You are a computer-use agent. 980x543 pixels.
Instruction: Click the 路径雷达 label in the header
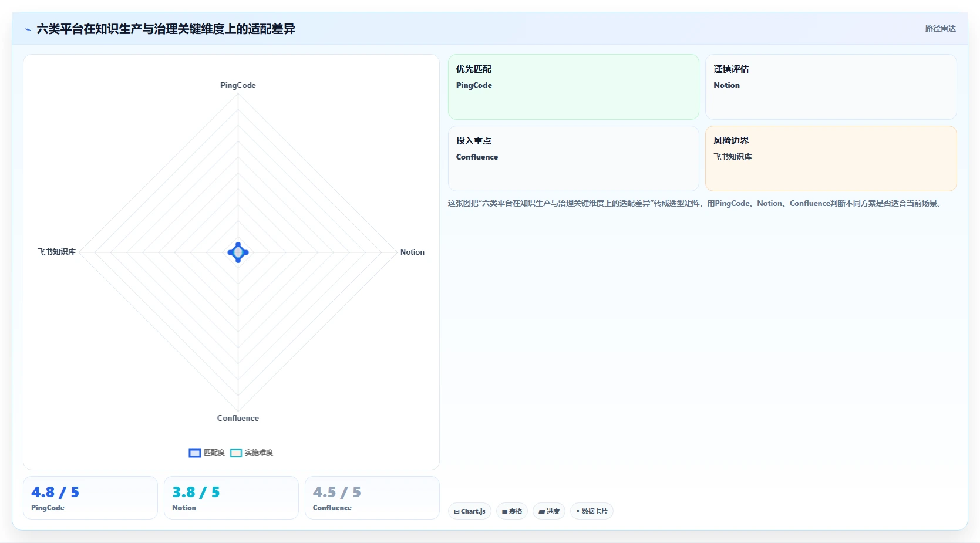coord(940,28)
